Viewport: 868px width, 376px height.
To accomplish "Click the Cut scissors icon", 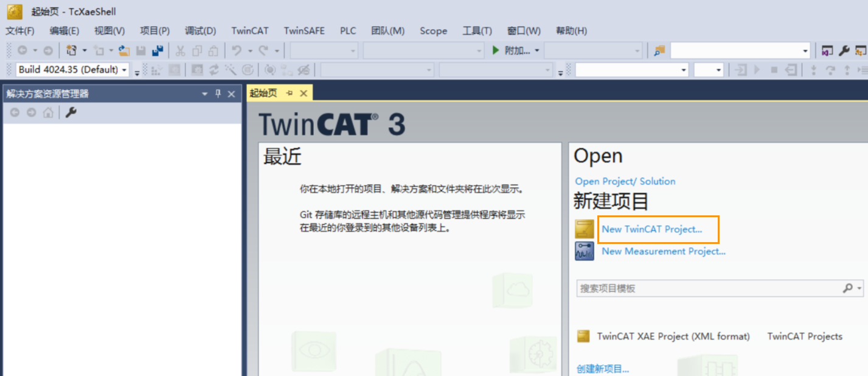I will coord(180,50).
